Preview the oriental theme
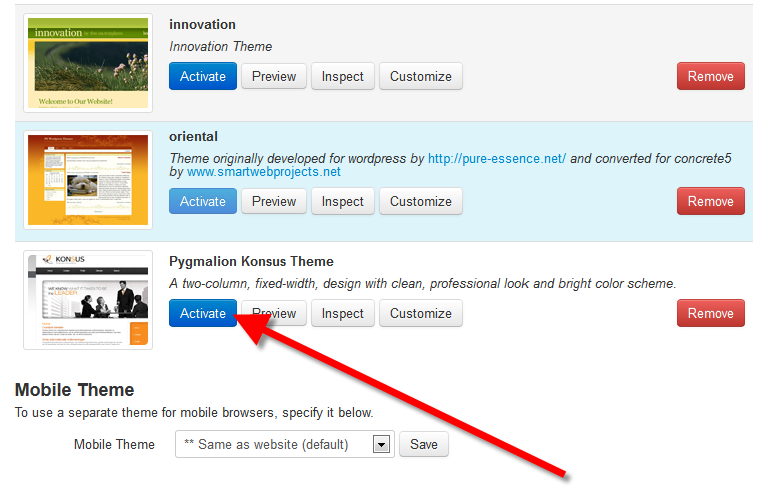This screenshot has height=502, width=770. pyautogui.click(x=274, y=201)
